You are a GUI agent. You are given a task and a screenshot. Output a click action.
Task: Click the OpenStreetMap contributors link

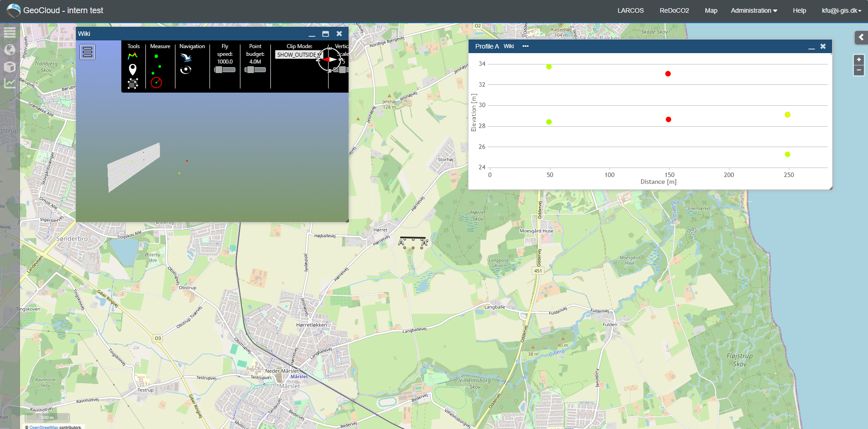(x=44, y=427)
